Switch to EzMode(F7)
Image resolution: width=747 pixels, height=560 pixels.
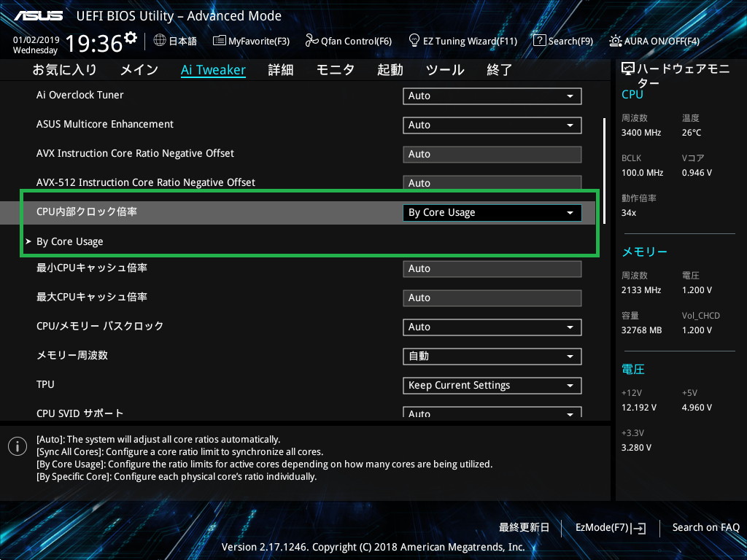[611, 528]
